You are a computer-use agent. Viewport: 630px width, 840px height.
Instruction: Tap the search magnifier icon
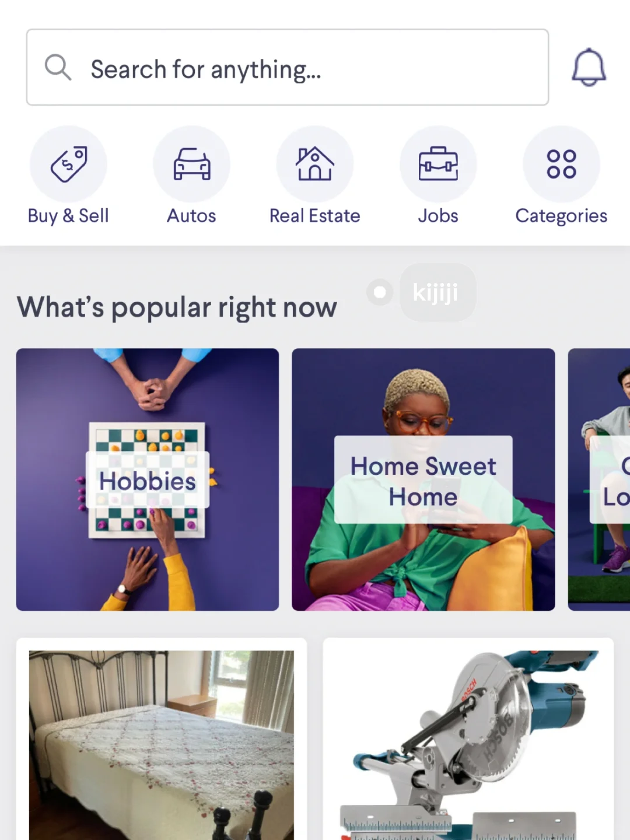pos(58,68)
